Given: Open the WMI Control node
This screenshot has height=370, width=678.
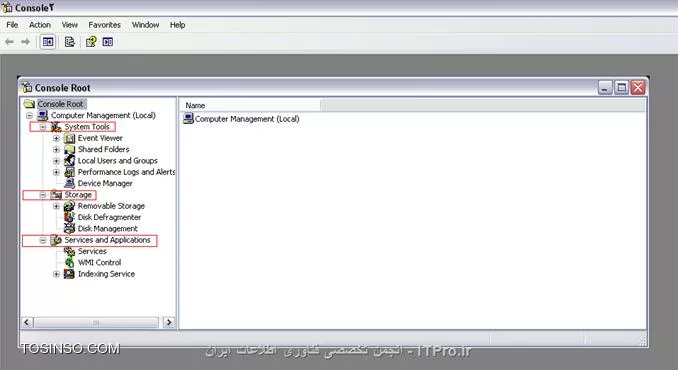Looking at the screenshot, I should coord(99,262).
